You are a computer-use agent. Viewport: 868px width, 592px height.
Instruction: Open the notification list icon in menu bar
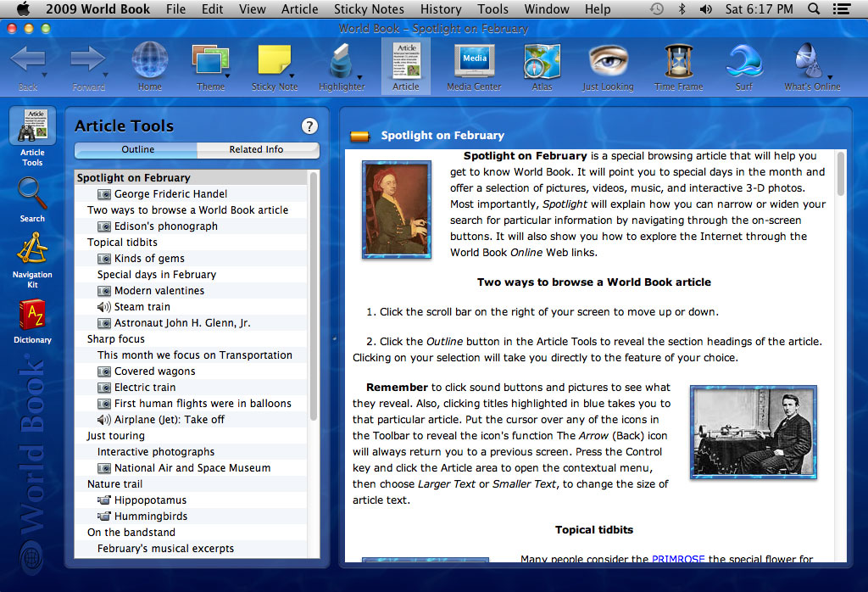pos(842,8)
